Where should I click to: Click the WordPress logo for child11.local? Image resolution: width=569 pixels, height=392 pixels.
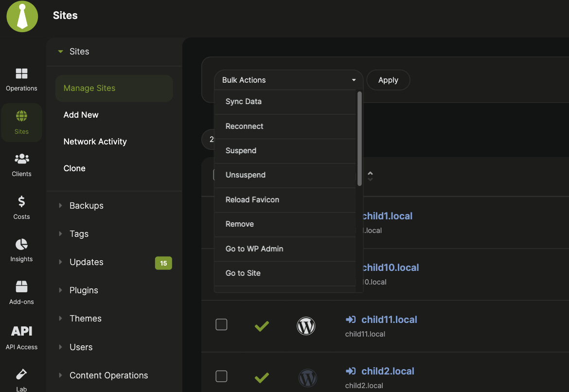pos(306,326)
